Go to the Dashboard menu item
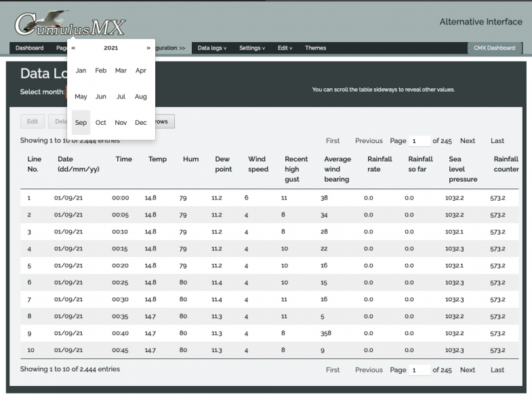The width and height of the screenshot is (532, 407). pos(29,48)
